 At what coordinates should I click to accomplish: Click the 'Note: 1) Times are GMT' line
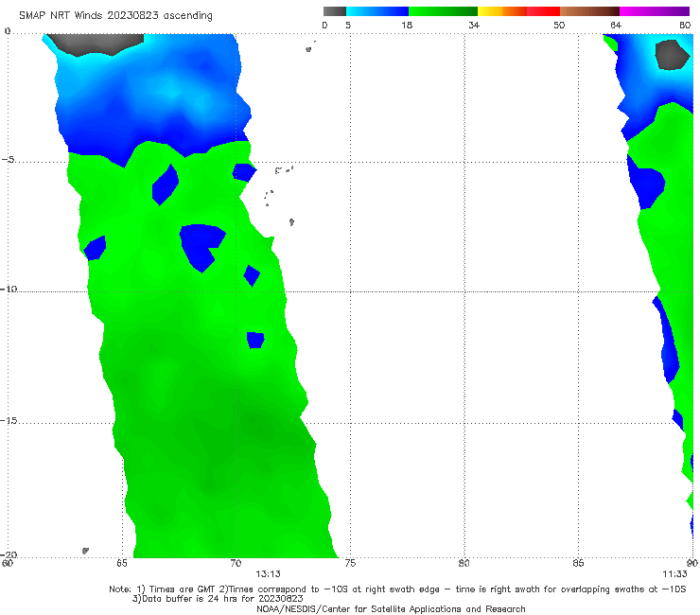[397, 589]
